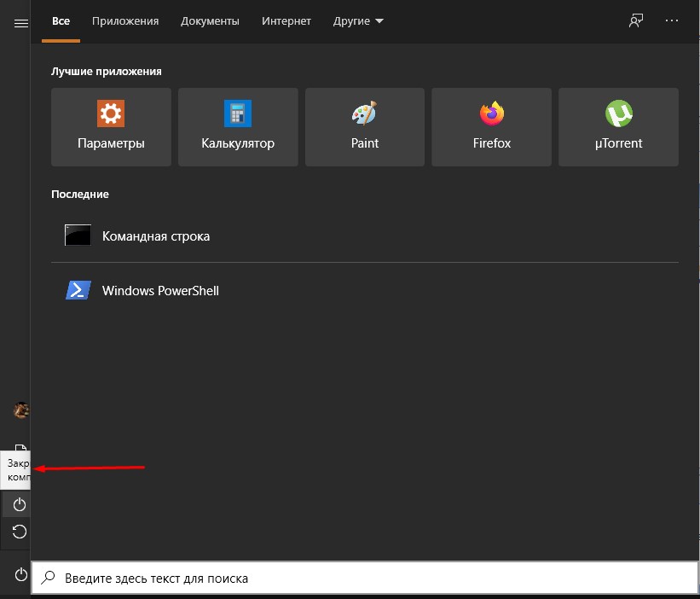Open the µTorrent app tile
Image resolution: width=700 pixels, height=599 pixels.
[x=618, y=127]
